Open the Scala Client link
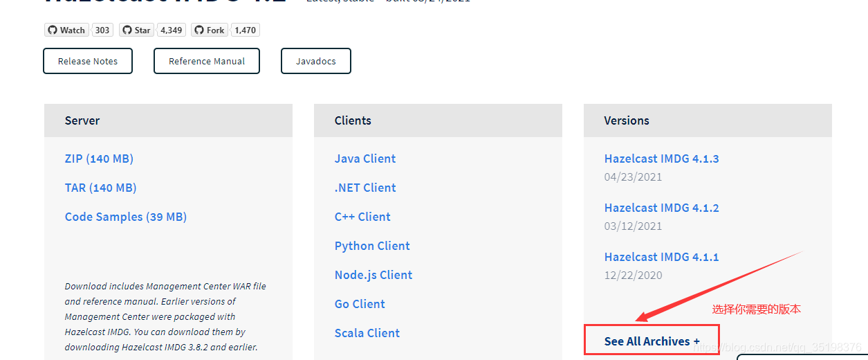Screen dimensions: 868x360 367,333
